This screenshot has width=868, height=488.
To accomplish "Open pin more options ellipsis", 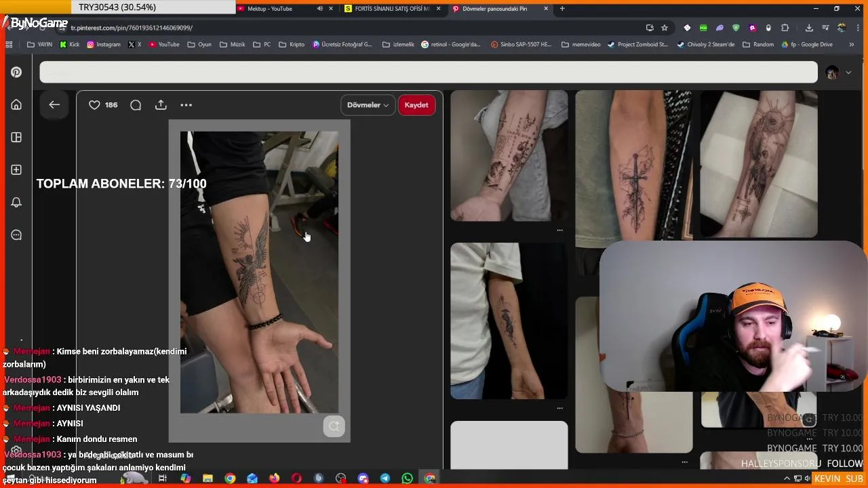I will (186, 105).
